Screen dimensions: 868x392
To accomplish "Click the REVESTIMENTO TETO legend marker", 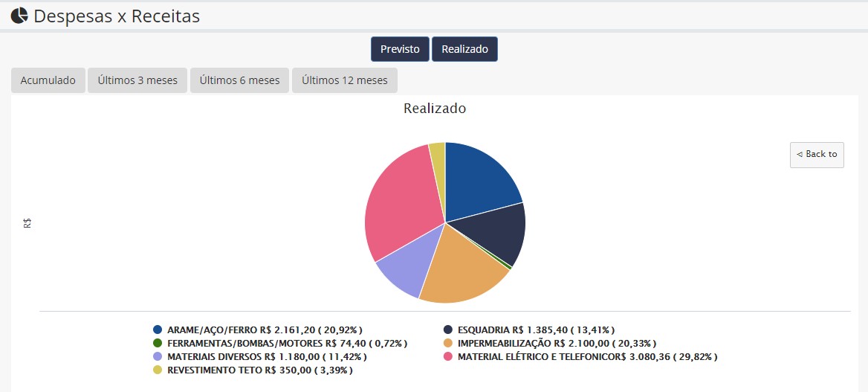I will pyautogui.click(x=158, y=370).
